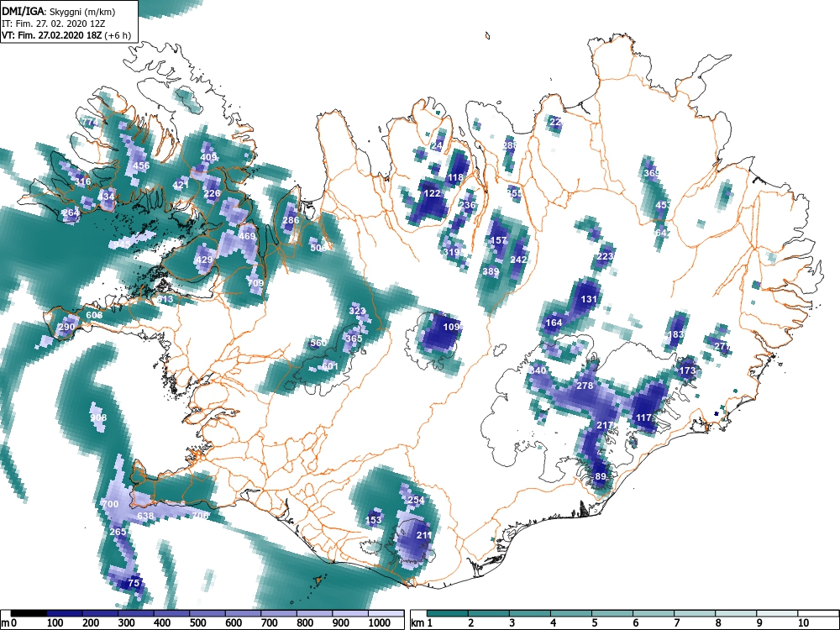This screenshot has height=630, width=840.
Task: Click the 'DMI/IGA: Skyggni (m/km)' title text
Action: [59, 11]
